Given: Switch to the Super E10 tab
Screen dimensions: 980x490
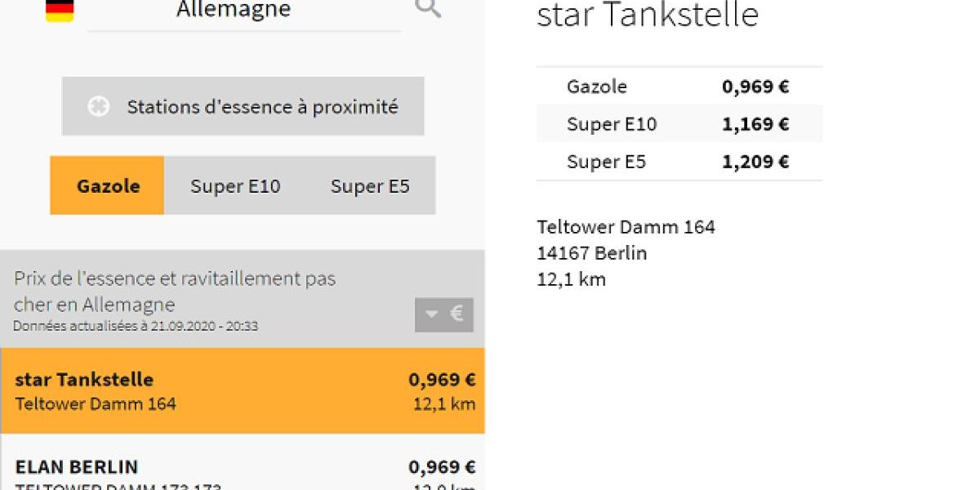Looking at the screenshot, I should coord(235,186).
